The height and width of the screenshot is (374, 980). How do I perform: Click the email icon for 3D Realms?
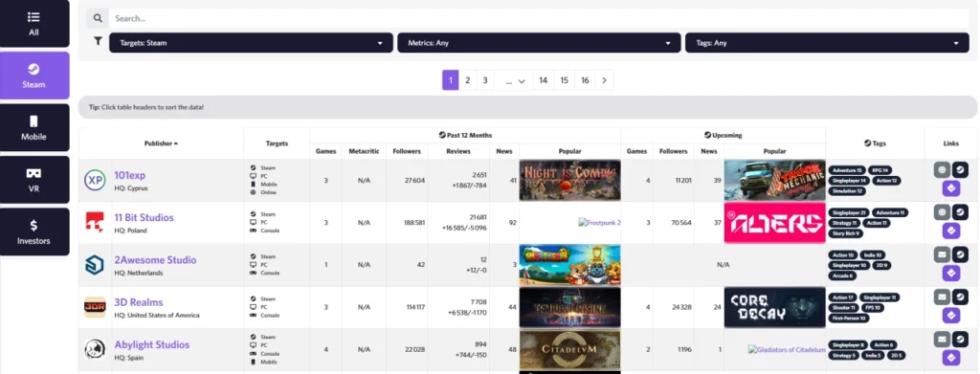tap(942, 297)
